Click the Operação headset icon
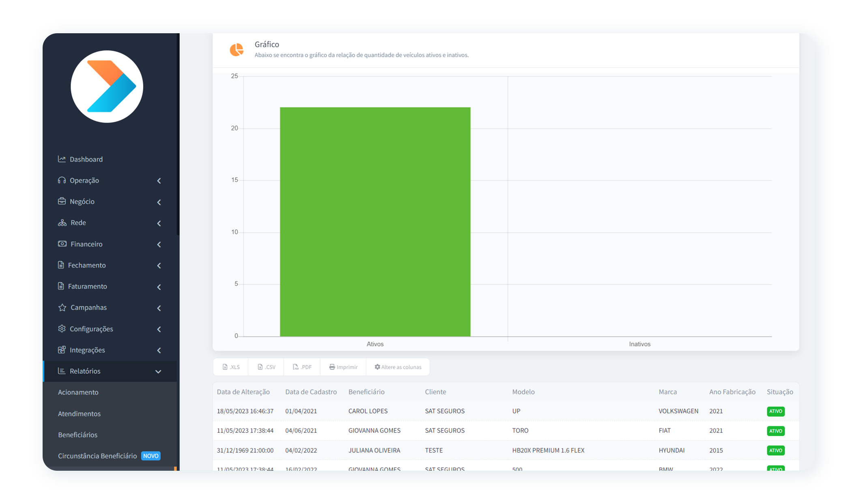850x504 pixels. [62, 180]
